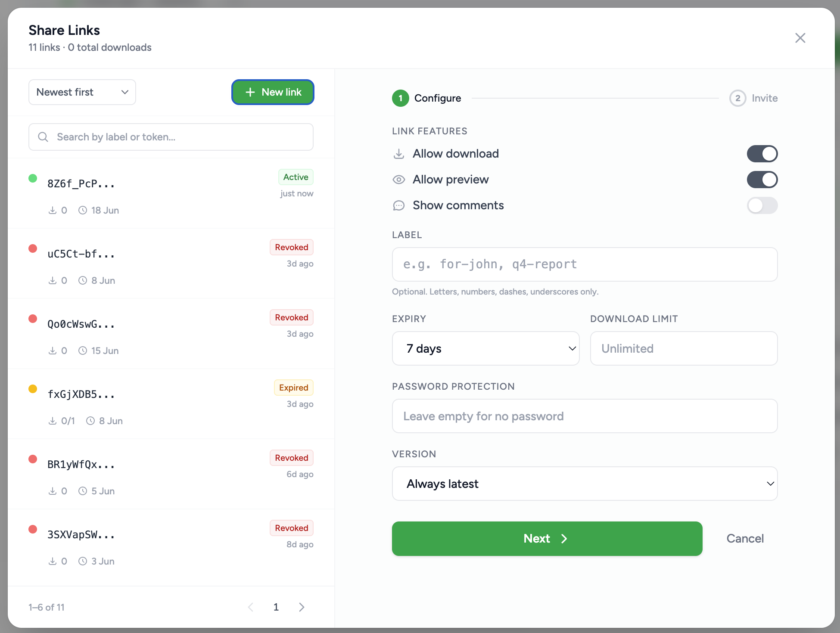Click the Allow preview eye icon

[399, 180]
